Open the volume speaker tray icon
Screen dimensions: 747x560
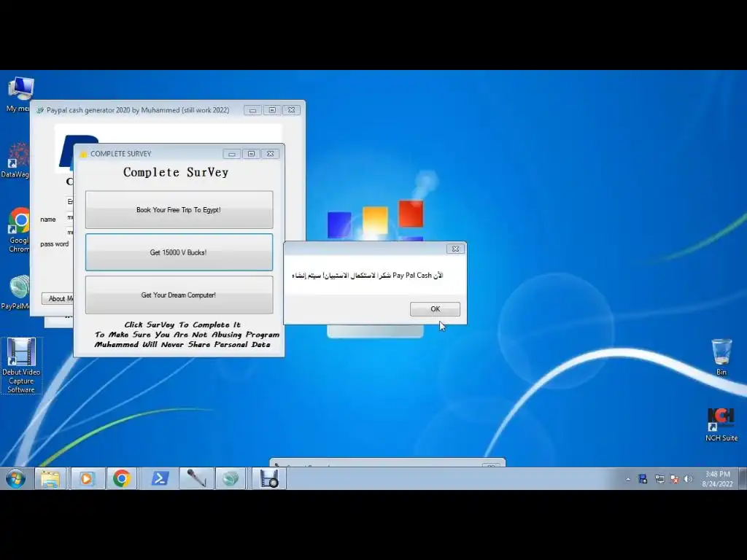[689, 479]
